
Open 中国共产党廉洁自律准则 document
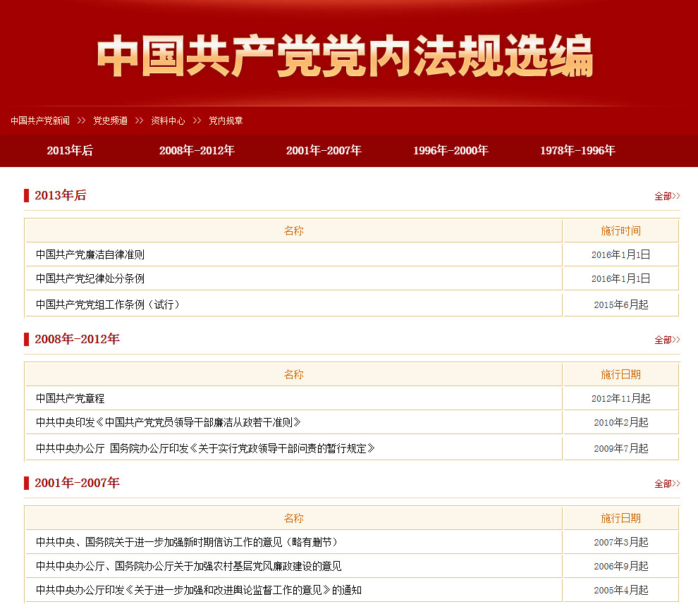tap(90, 254)
